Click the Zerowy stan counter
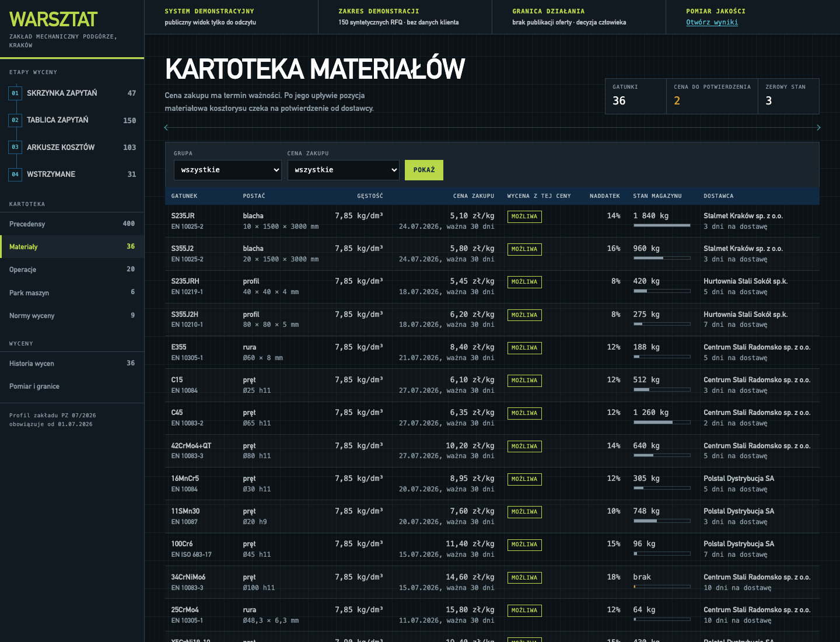 pyautogui.click(x=789, y=96)
